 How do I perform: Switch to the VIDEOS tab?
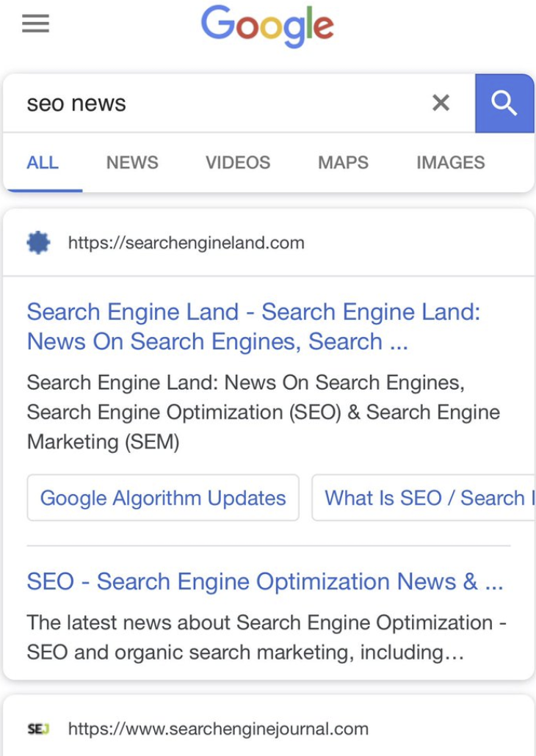(238, 162)
